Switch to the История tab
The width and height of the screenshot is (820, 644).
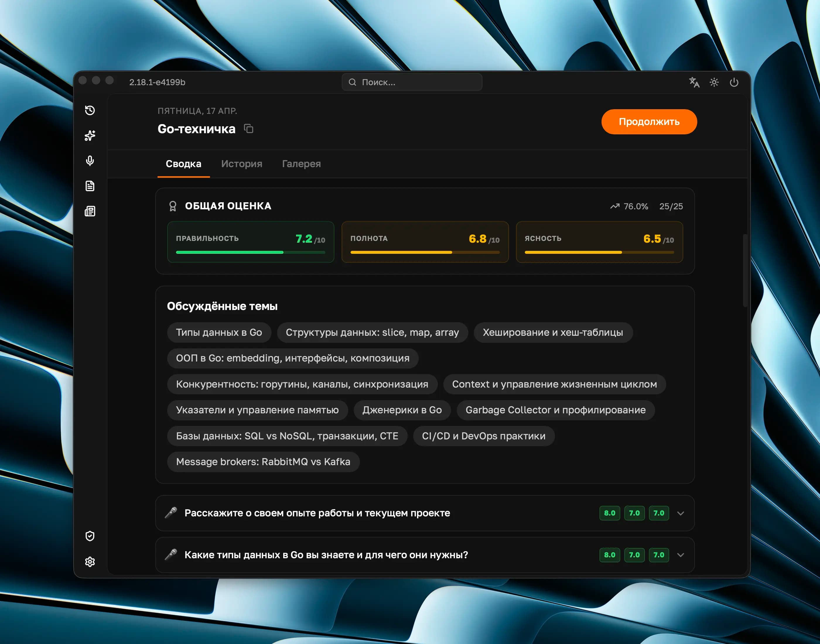pos(241,164)
